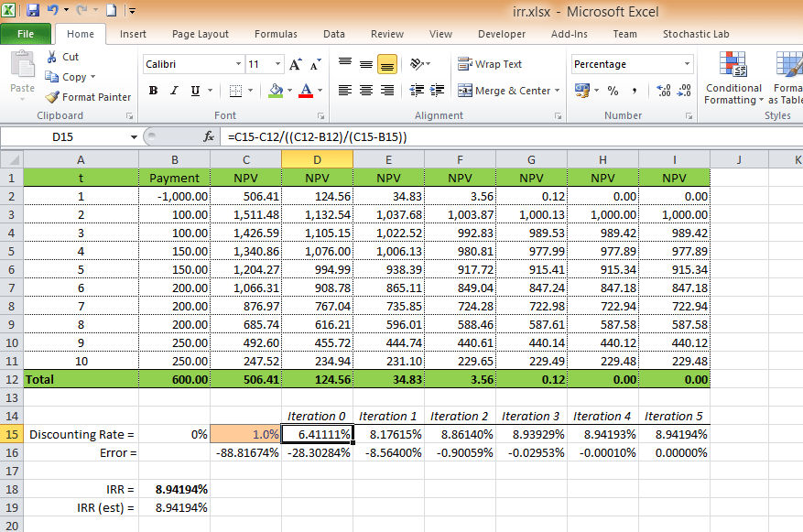Switch to the Stochastic Lab tab
803x532 pixels.
tap(696, 34)
